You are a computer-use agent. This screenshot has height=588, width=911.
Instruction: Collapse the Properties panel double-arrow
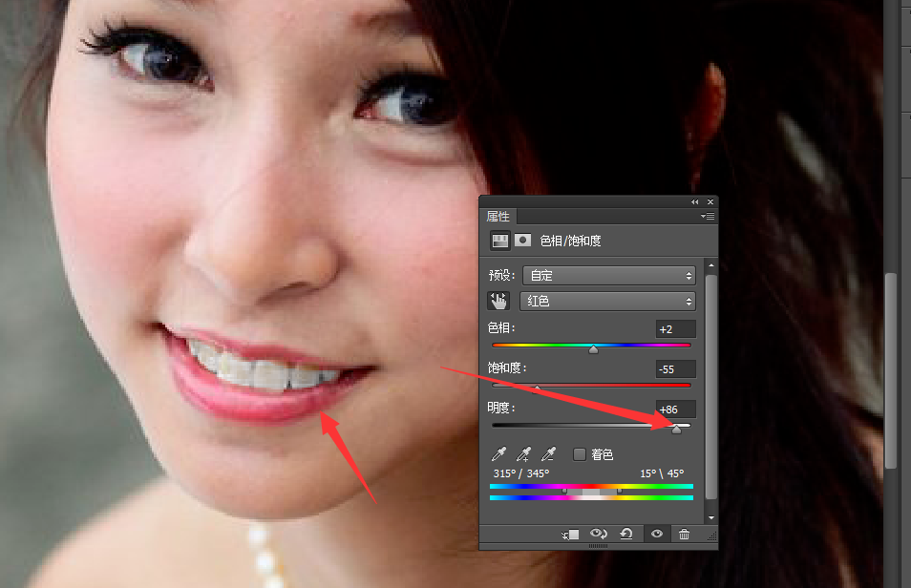tap(695, 202)
